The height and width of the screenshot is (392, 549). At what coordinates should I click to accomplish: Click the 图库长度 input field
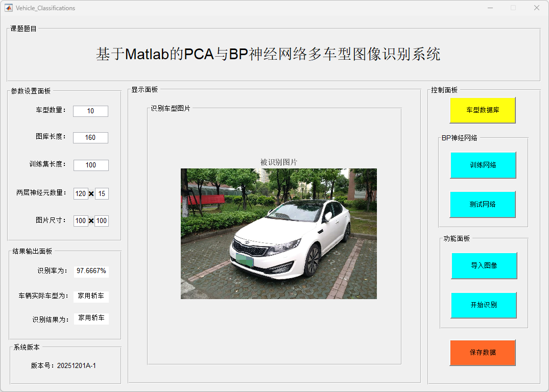click(90, 138)
